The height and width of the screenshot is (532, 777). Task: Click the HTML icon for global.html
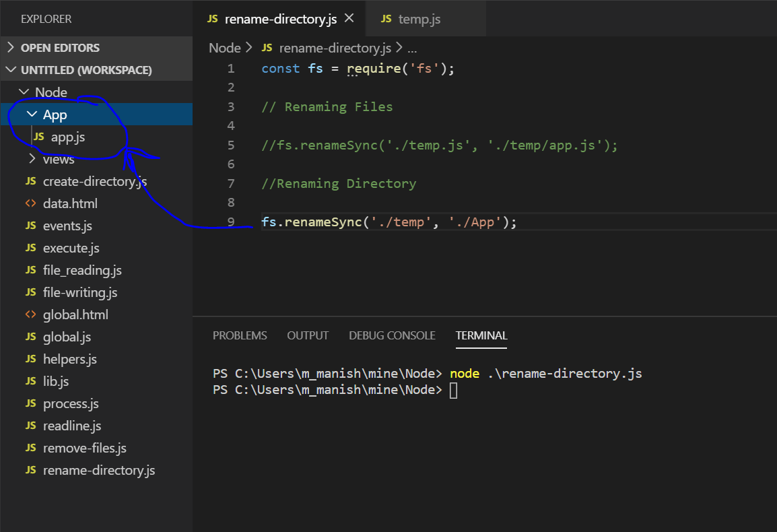coord(31,314)
